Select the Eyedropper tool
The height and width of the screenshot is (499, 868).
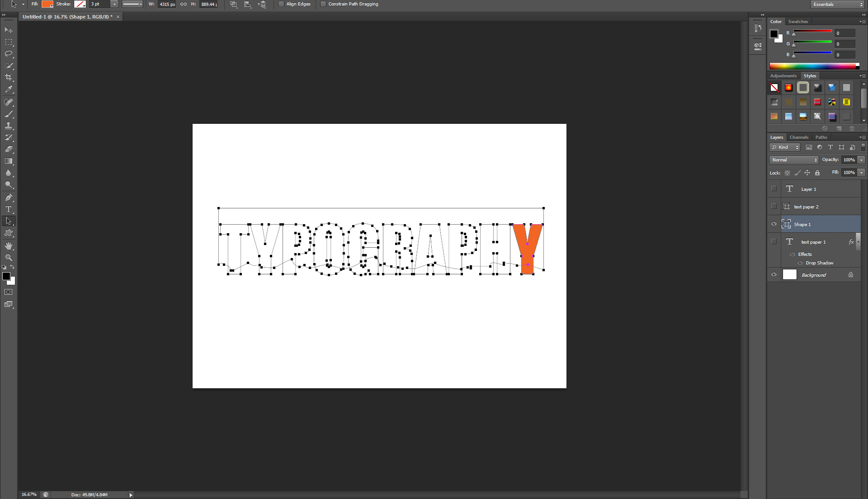click(x=9, y=89)
